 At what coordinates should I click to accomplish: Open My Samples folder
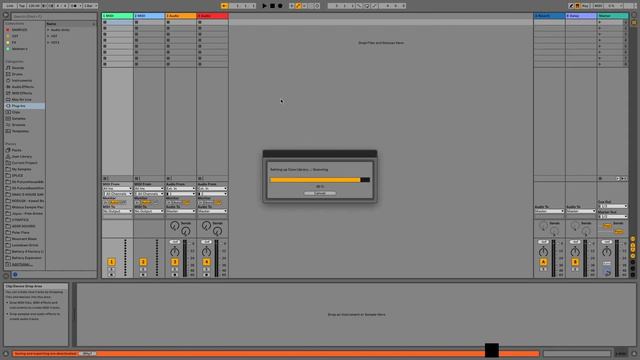[x=21, y=169]
